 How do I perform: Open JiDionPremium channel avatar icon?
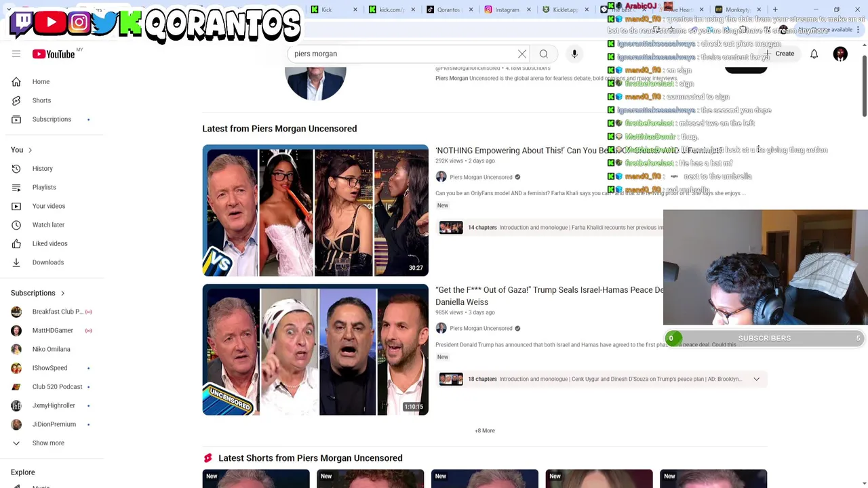[x=16, y=424]
